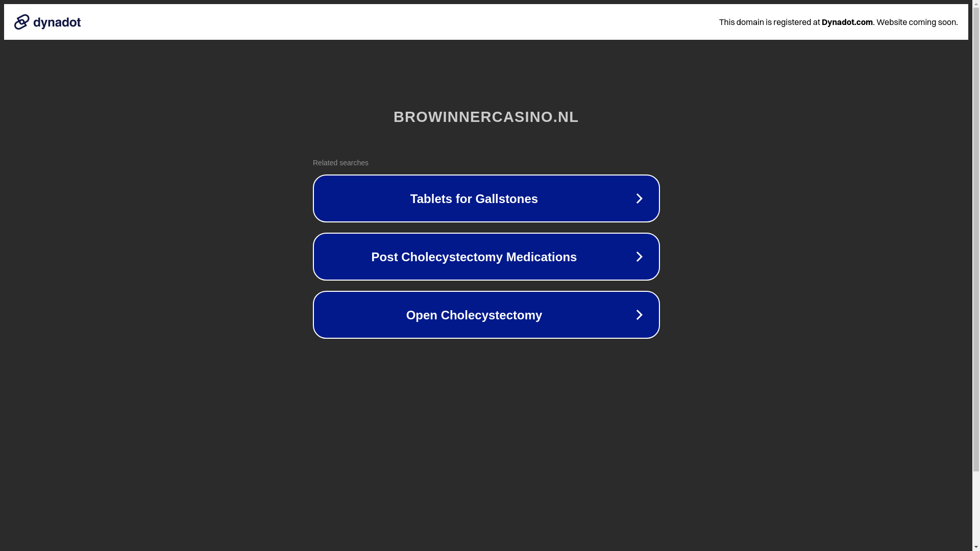Click chevron arrow on Tablets for Gallstones
The image size is (980, 551).
coord(639,198)
